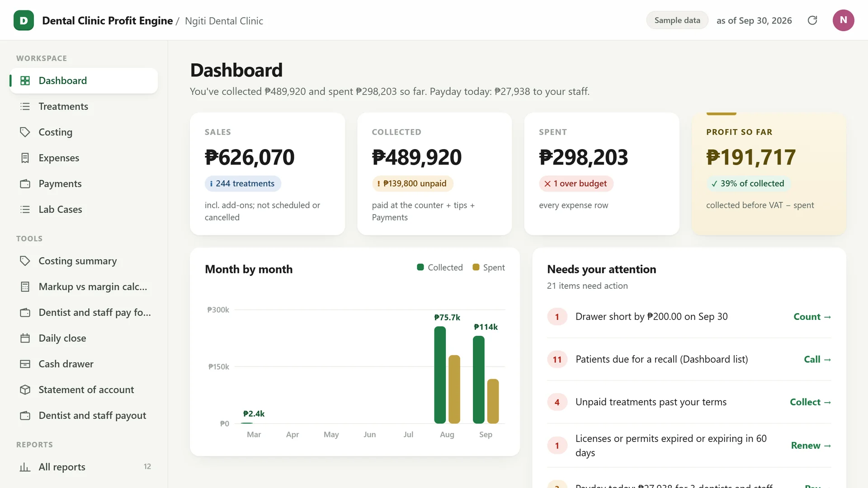The width and height of the screenshot is (868, 488).
Task: Open the Lab Cases section
Action: coord(84,209)
